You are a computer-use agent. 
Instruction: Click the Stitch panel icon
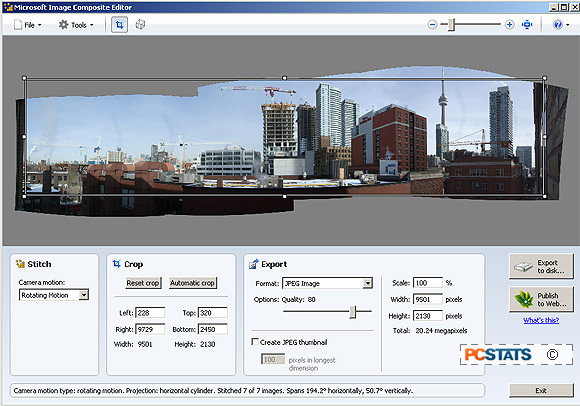[x=20, y=264]
